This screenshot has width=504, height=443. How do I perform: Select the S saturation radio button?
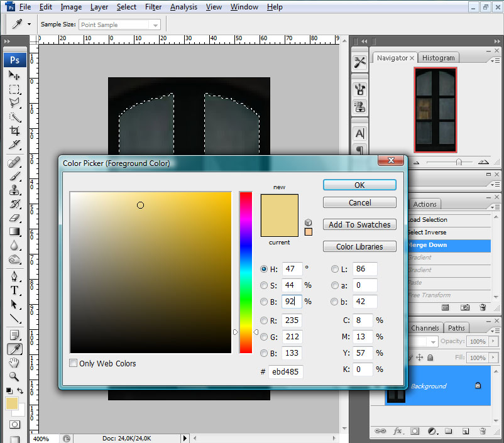click(x=265, y=285)
